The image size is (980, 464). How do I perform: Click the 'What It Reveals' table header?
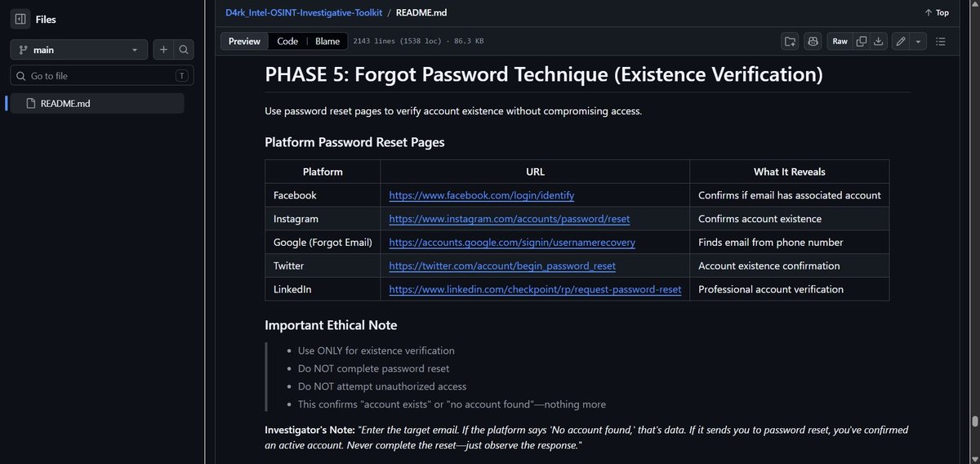pos(790,172)
